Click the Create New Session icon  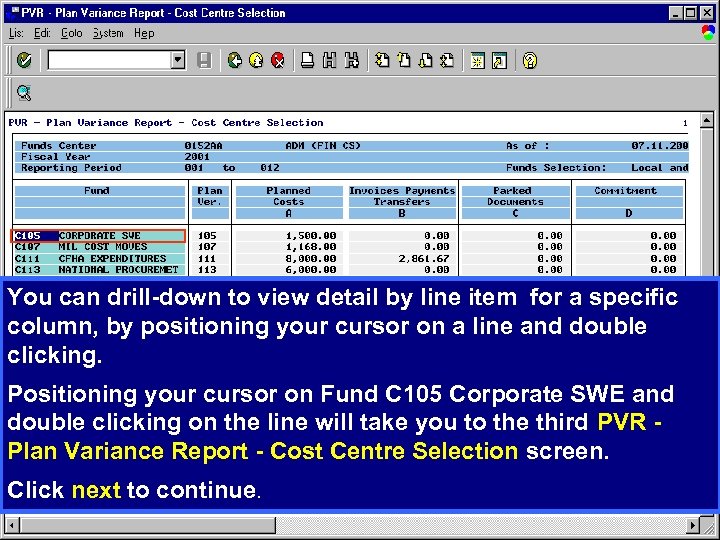pyautogui.click(x=477, y=60)
